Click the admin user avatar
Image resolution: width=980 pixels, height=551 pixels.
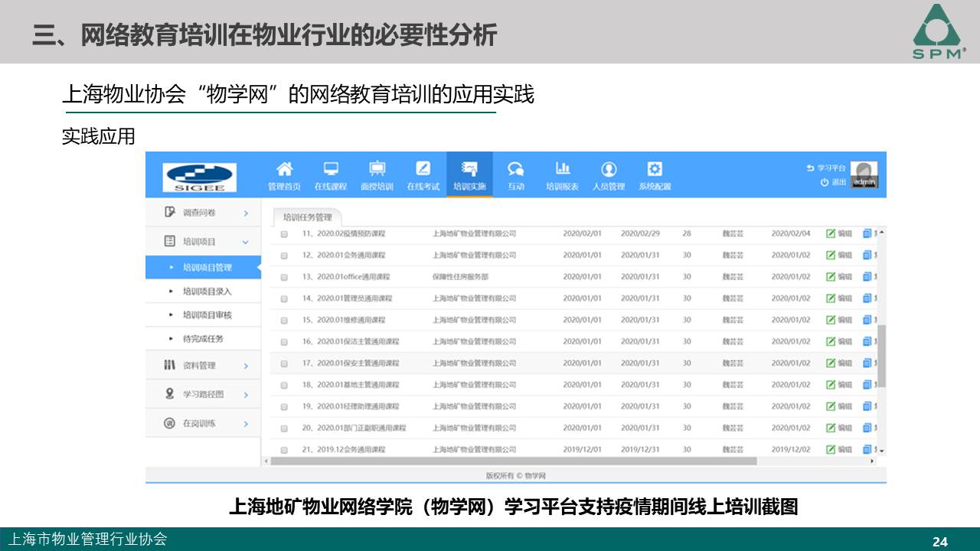(864, 175)
